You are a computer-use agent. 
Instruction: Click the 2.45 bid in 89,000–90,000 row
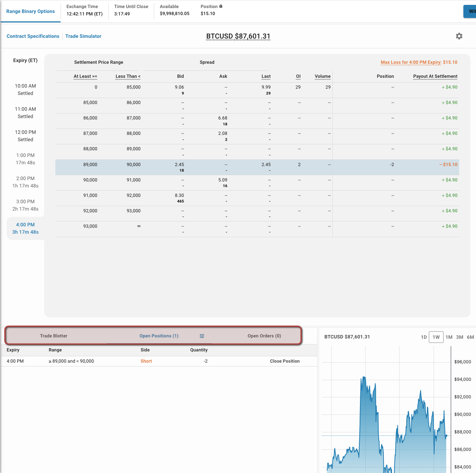point(179,165)
